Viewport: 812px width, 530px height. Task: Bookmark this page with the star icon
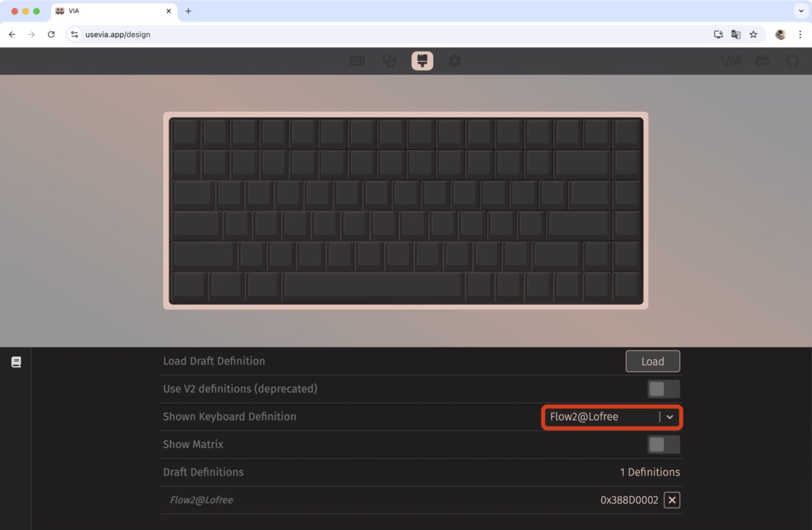[753, 35]
